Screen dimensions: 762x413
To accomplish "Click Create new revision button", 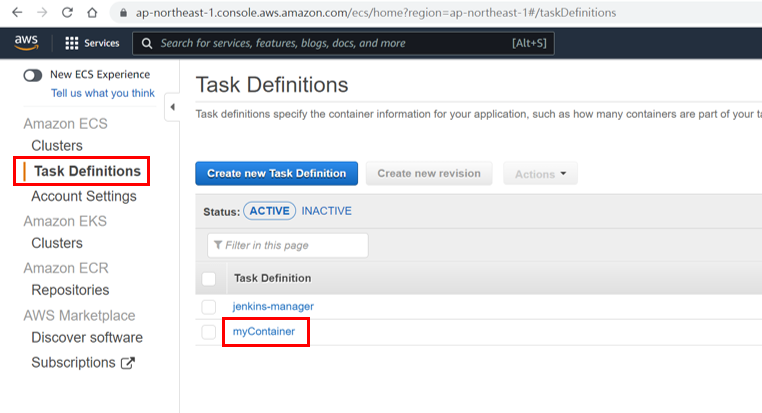I will pyautogui.click(x=429, y=173).
